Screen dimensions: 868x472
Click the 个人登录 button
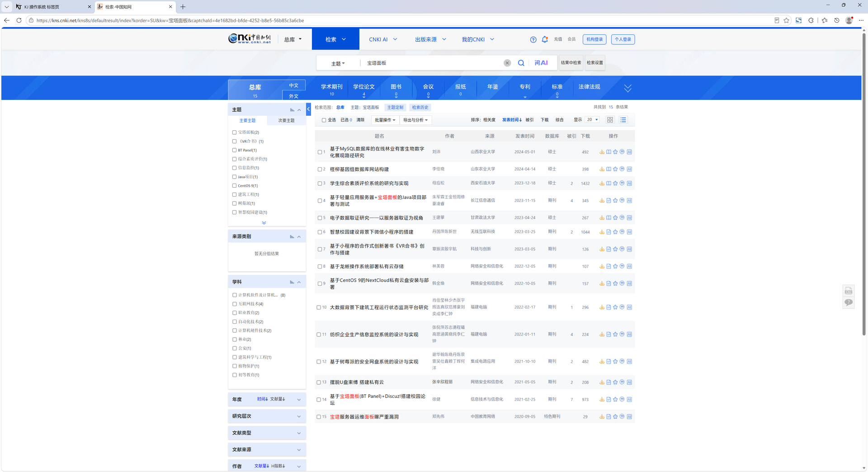(623, 39)
